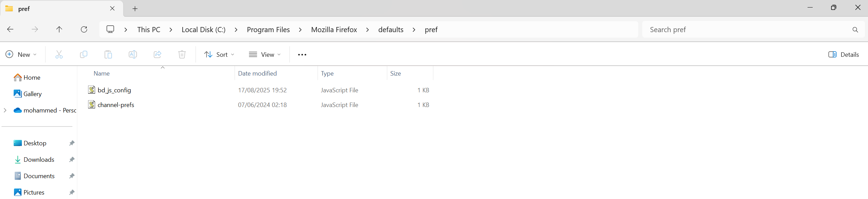The image size is (868, 199).
Task: Click the Delete trash icon
Action: pos(182,54)
